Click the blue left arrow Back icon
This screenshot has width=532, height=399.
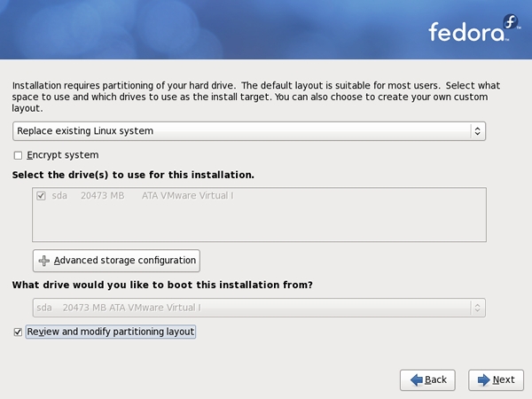417,379
